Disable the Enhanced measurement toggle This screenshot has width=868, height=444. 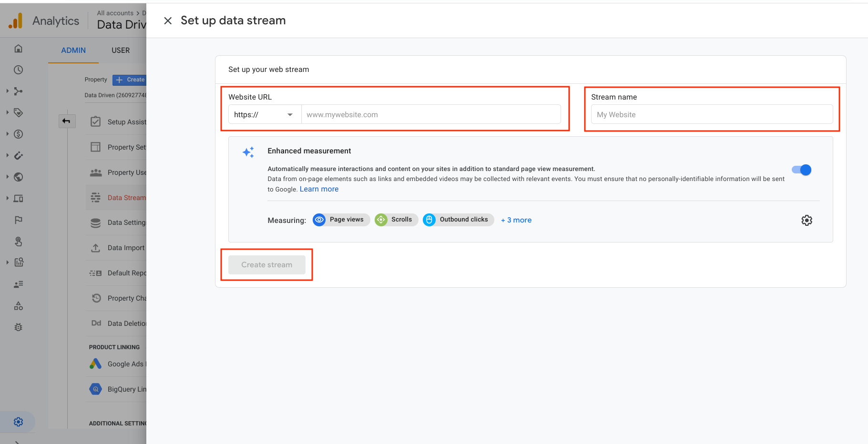click(801, 170)
